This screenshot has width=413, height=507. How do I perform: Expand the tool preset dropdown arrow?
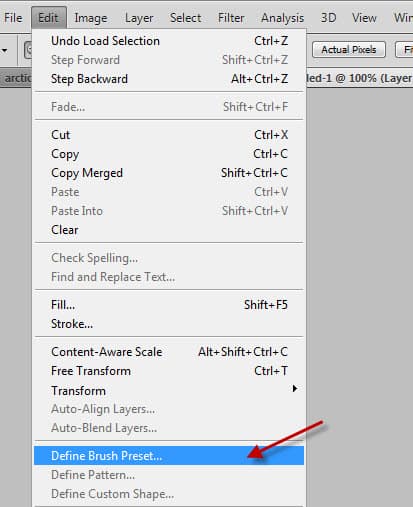click(5, 50)
